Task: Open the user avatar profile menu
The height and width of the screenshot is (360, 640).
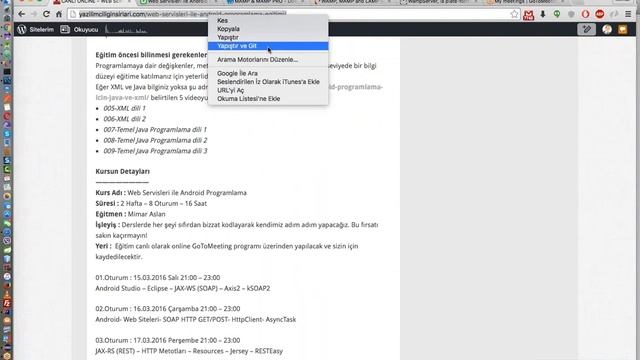Action: coord(607,29)
